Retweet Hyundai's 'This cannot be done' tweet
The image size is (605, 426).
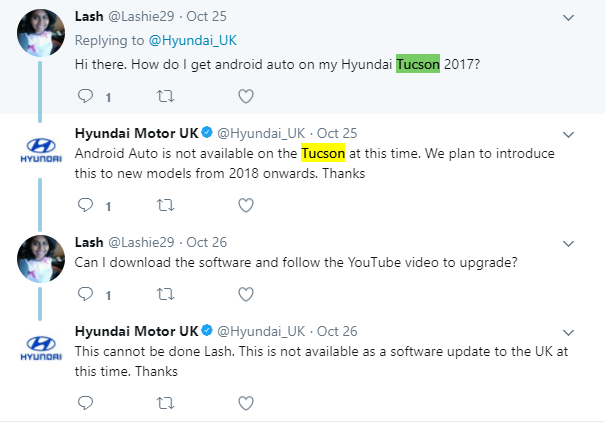(165, 402)
